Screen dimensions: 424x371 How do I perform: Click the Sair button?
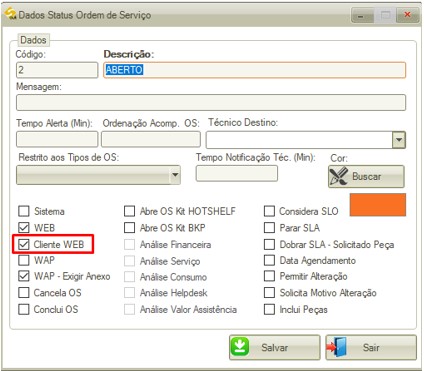point(371,347)
